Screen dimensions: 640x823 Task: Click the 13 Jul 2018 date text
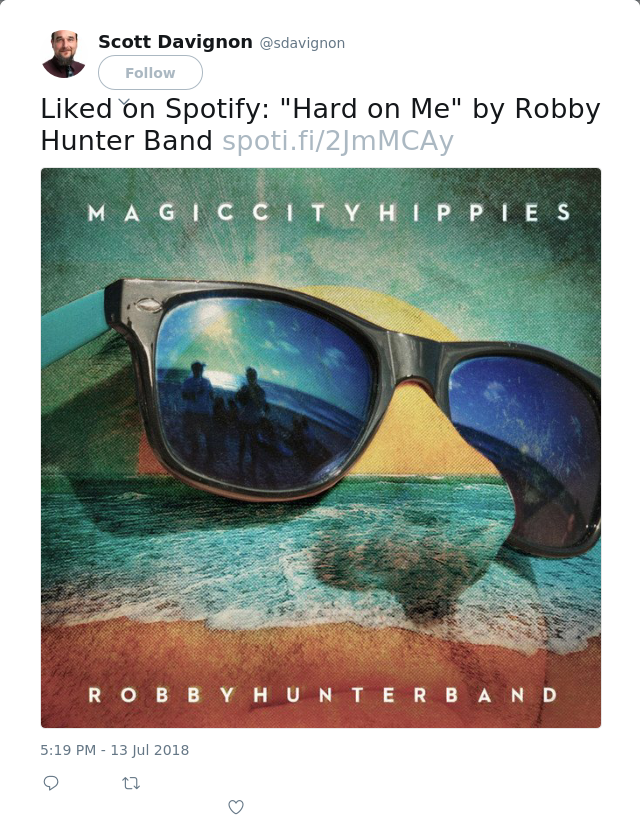pyautogui.click(x=150, y=750)
